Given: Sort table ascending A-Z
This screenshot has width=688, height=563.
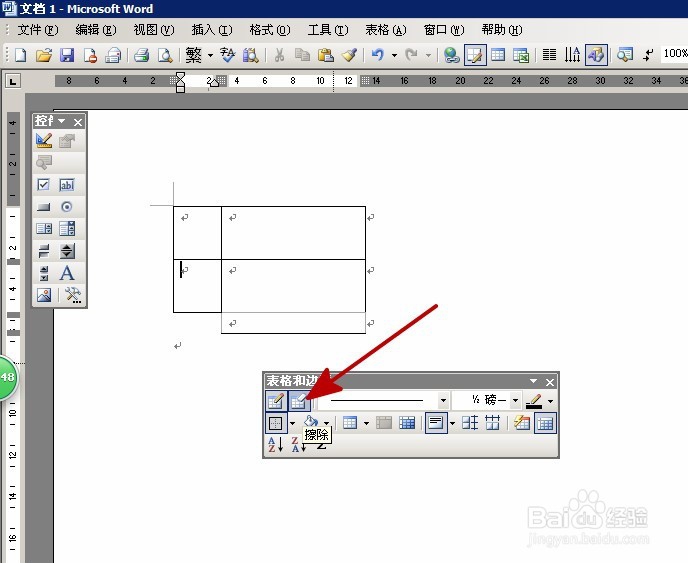Looking at the screenshot, I should pos(276,445).
